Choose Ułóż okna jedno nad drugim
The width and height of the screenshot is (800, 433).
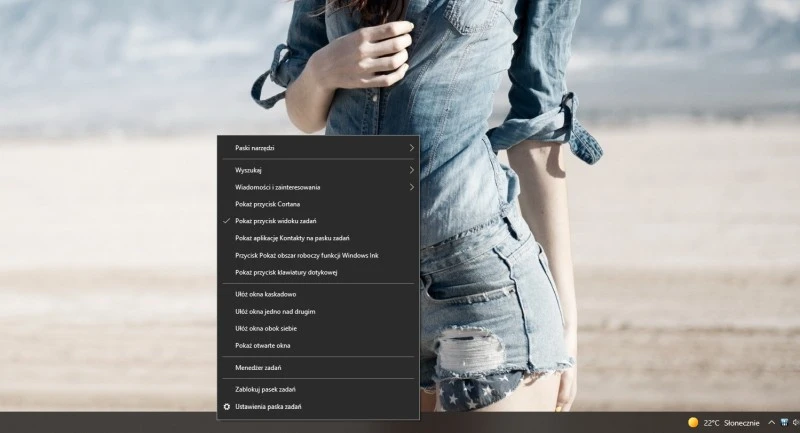point(318,312)
